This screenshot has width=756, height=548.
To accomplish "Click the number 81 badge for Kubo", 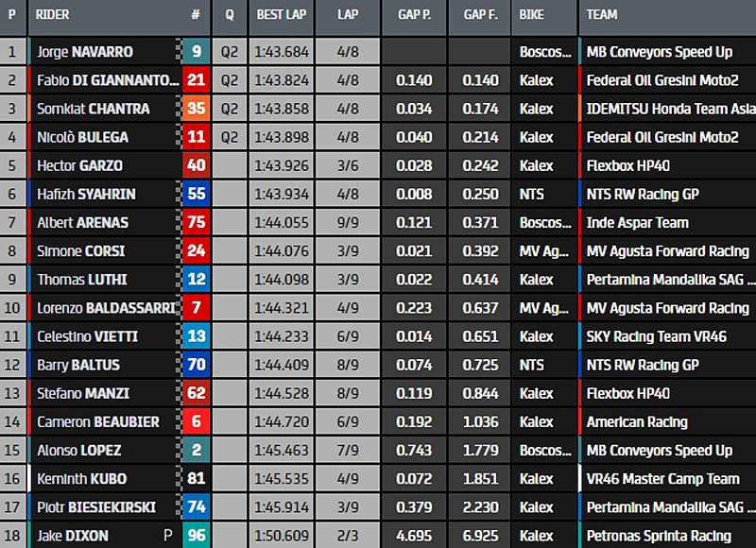I will pyautogui.click(x=197, y=478).
